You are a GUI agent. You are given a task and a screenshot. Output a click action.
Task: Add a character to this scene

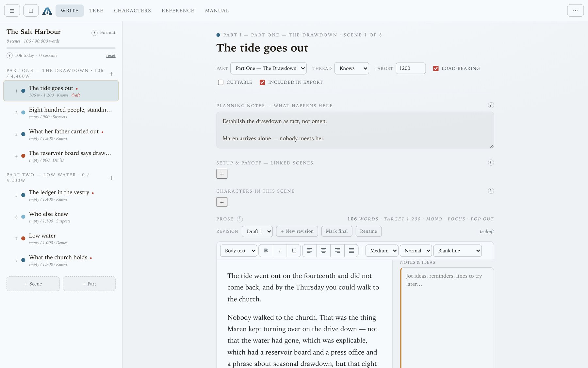222,202
